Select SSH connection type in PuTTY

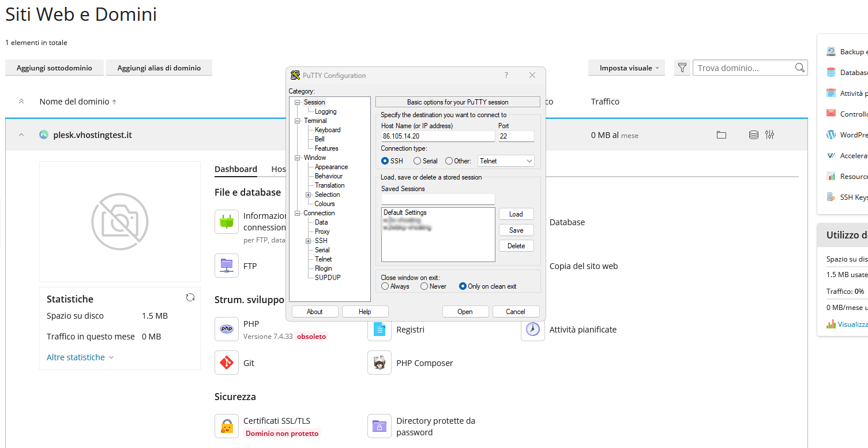(385, 161)
